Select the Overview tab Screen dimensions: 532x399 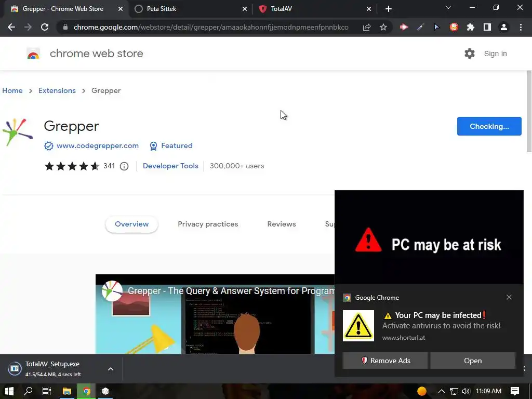[131, 224]
